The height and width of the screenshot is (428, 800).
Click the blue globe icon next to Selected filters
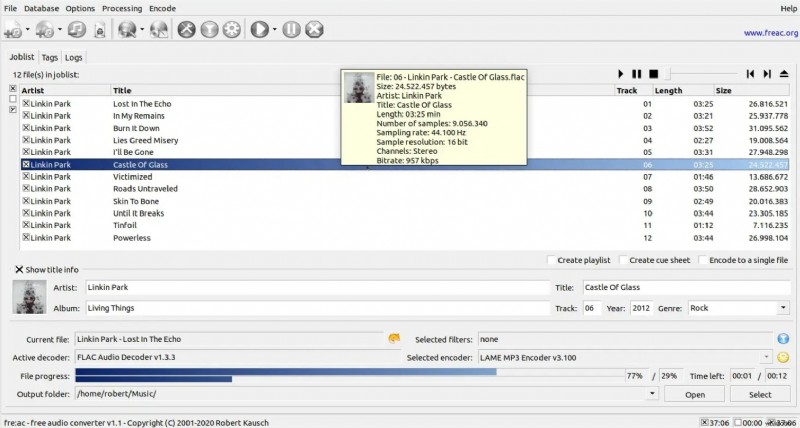pyautogui.click(x=783, y=339)
